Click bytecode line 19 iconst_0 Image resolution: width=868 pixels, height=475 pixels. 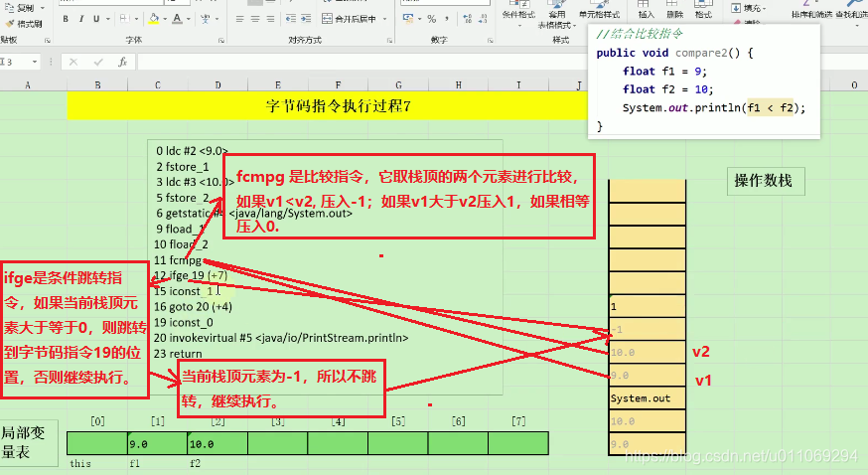(x=183, y=322)
